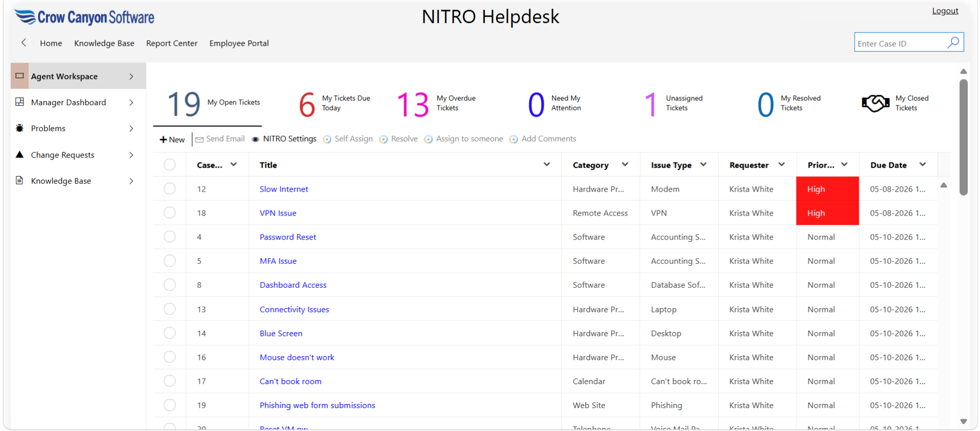Select the MFA Issue row checkbox
The image size is (980, 431).
coord(170,260)
